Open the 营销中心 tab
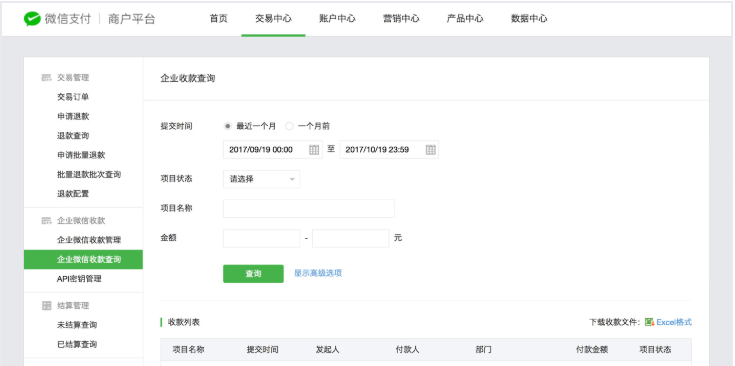 point(401,19)
